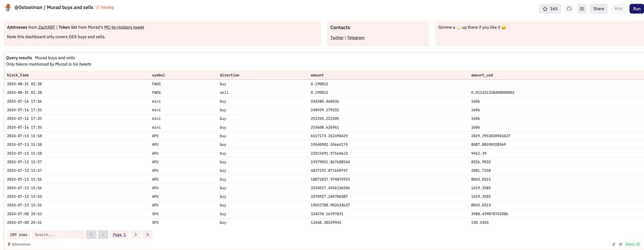Screen dimensions: 644x250
Task: Open the Murad buys and sells query title
Action: [x=55, y=58]
